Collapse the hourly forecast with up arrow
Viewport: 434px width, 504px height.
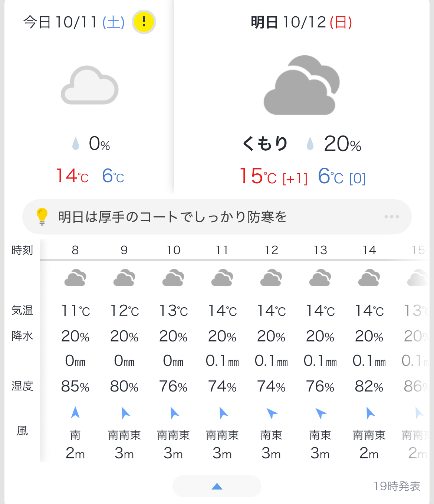(217, 486)
